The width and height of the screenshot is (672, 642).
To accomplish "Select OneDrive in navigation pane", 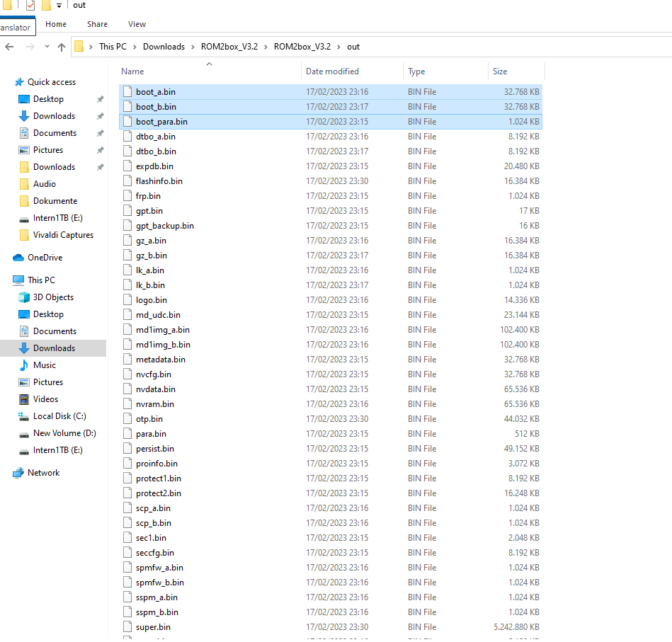I will (45, 258).
